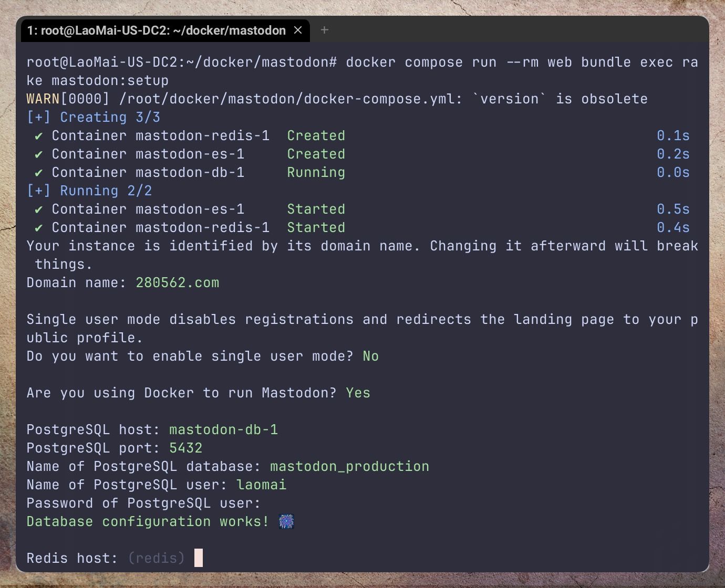Image resolution: width=725 pixels, height=588 pixels.
Task: Click PostgreSQL user value laomai
Action: click(262, 485)
